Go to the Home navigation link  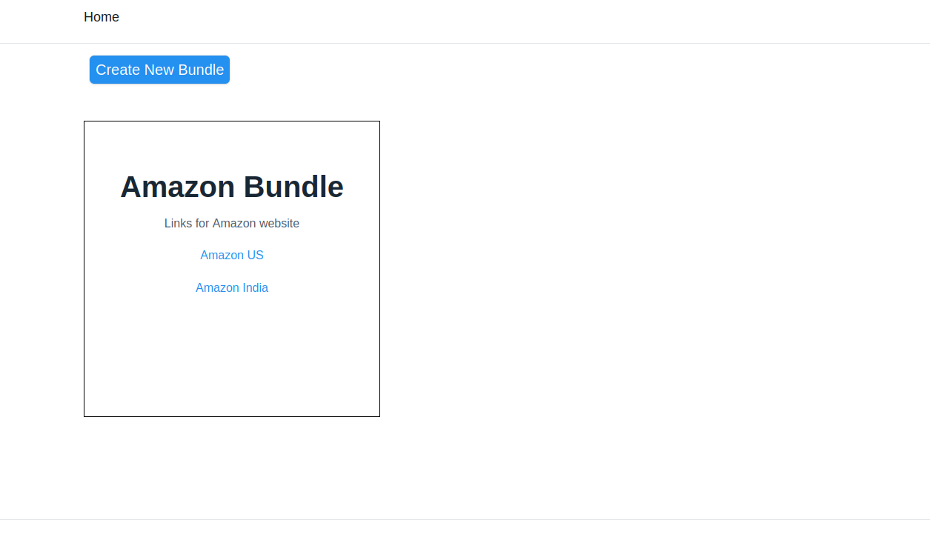coord(102,17)
